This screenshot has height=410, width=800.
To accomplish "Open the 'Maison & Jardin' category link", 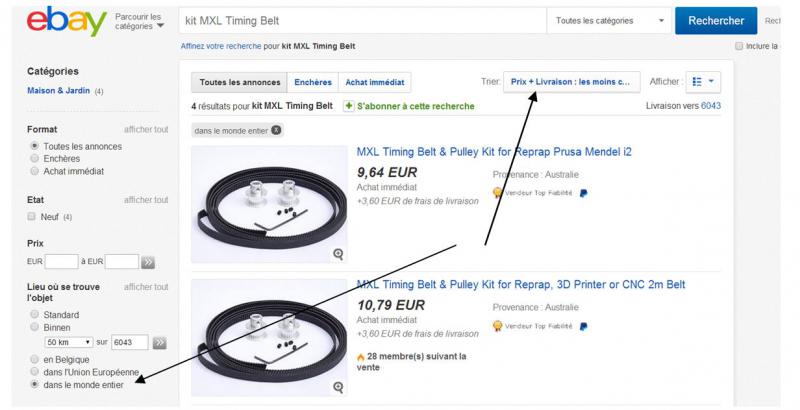I will click(59, 91).
